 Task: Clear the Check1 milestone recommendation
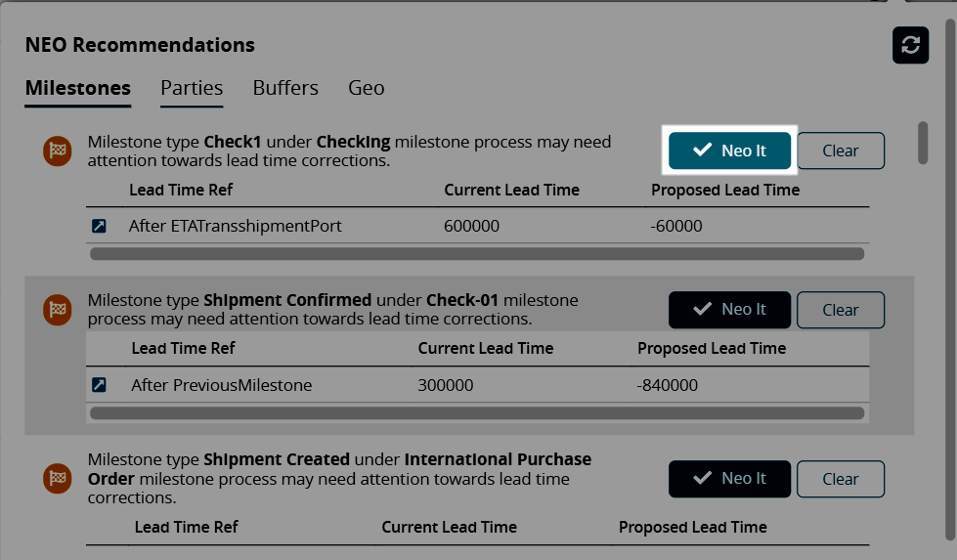coord(841,151)
